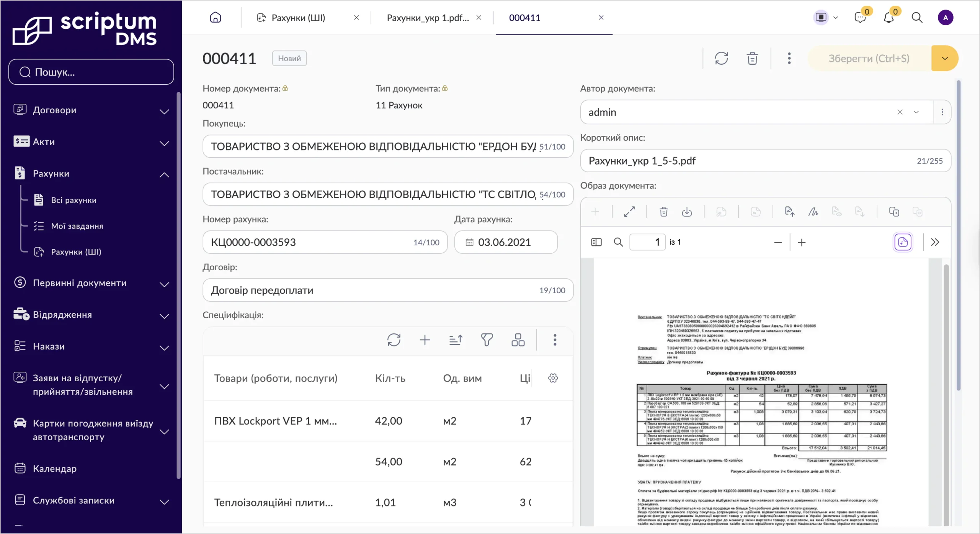The image size is (980, 534).
Task: Open Всі рахунки in sidebar
Action: click(74, 200)
